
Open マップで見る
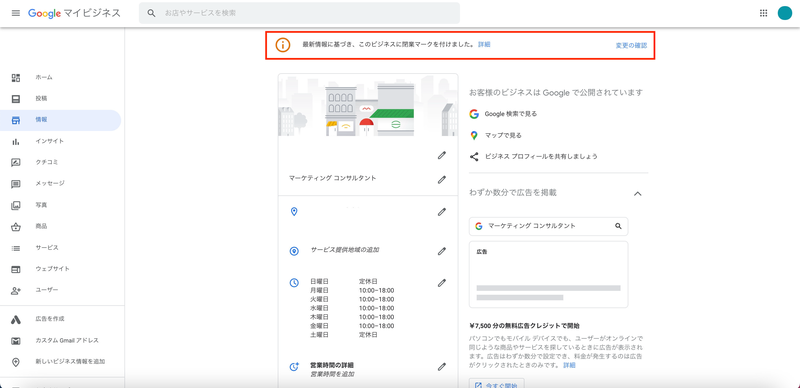click(x=503, y=135)
